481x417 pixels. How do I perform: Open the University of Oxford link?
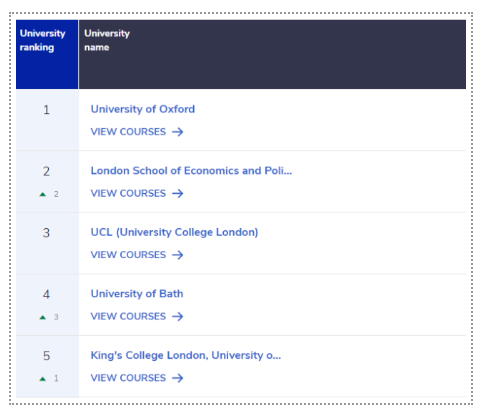click(x=143, y=109)
